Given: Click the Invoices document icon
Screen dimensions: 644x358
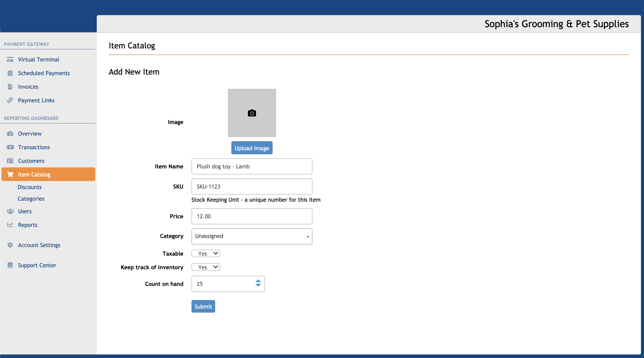Looking at the screenshot, I should [10, 86].
